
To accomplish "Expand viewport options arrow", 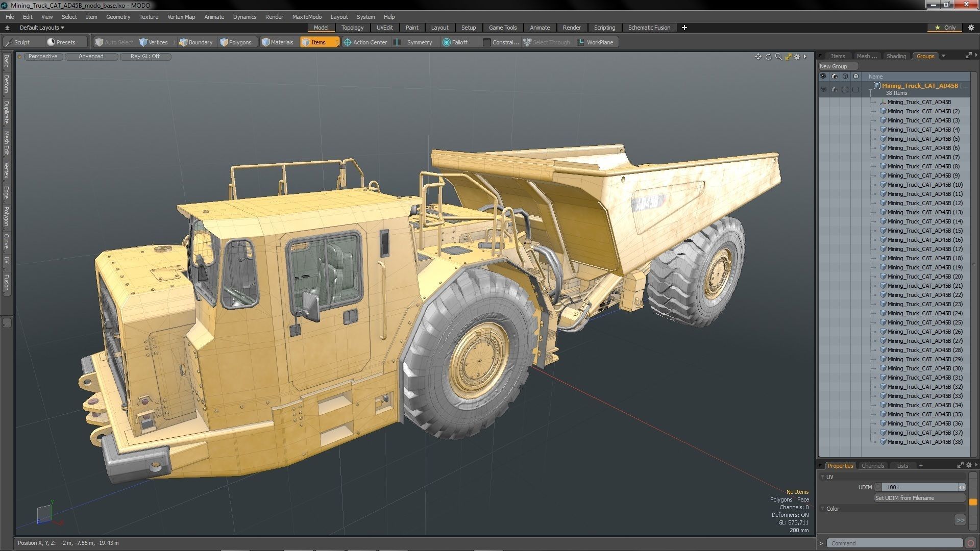I will 805,57.
